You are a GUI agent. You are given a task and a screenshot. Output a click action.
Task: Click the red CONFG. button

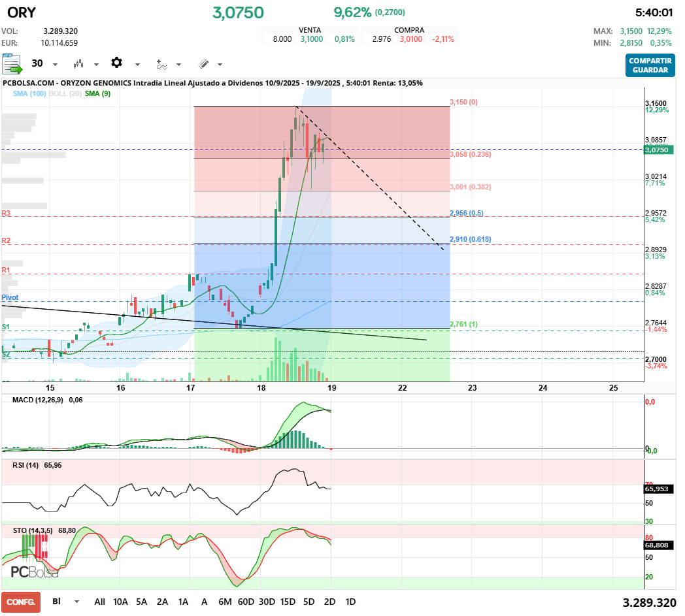(21, 602)
